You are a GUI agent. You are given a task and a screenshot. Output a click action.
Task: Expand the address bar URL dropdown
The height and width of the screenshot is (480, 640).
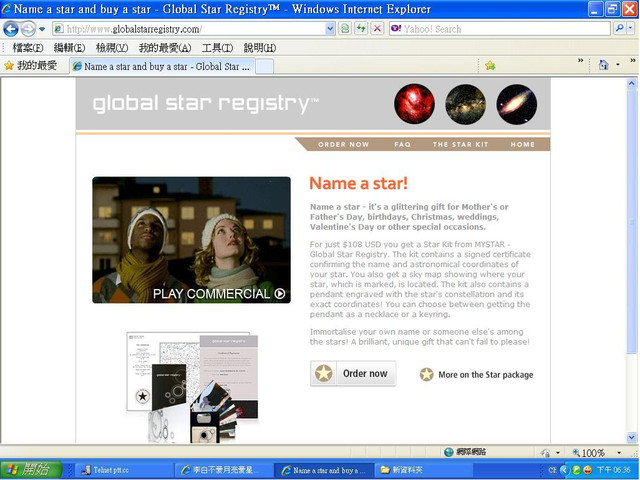330,29
